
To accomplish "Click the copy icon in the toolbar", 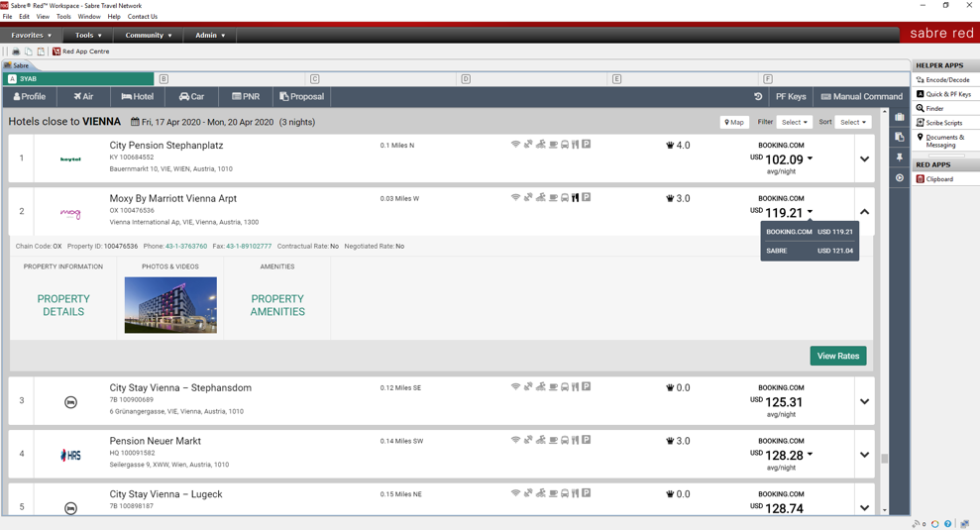I will click(28, 52).
